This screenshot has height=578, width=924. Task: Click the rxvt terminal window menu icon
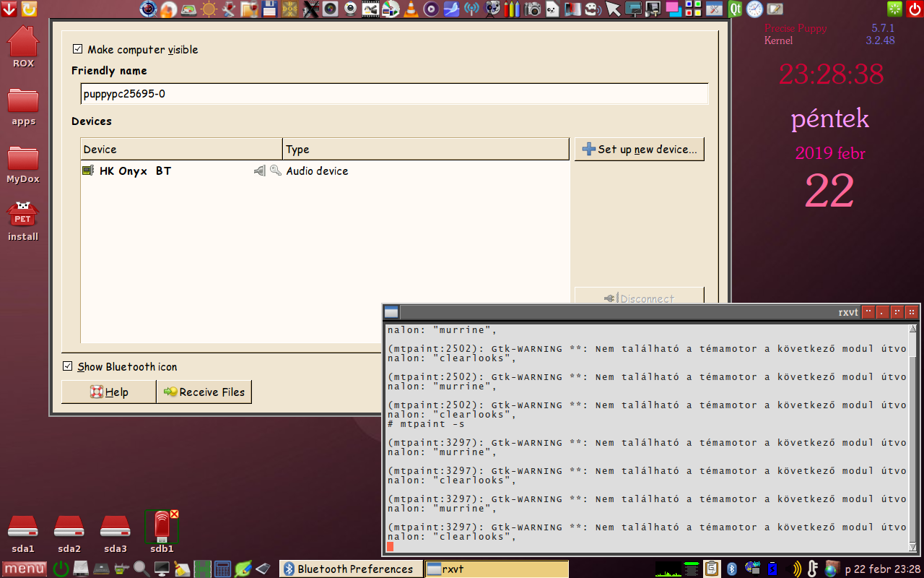[x=391, y=312]
